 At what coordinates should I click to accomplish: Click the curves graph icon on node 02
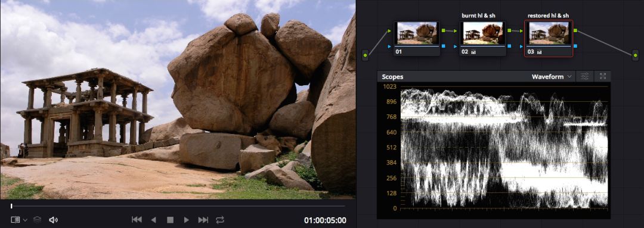point(473,52)
